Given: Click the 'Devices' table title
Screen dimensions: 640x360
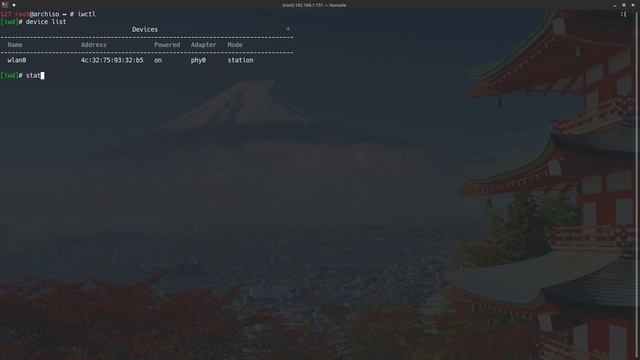Looking at the screenshot, I should pyautogui.click(x=145, y=29).
